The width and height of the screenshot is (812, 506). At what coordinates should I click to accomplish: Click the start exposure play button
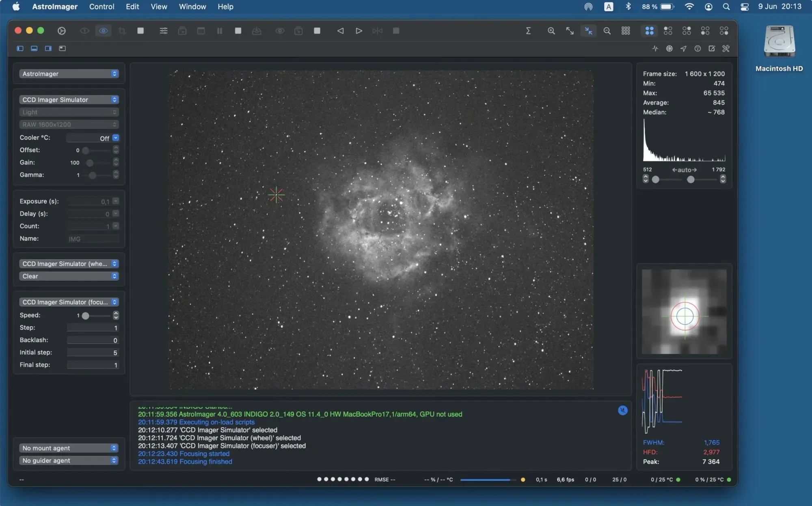pyautogui.click(x=358, y=30)
